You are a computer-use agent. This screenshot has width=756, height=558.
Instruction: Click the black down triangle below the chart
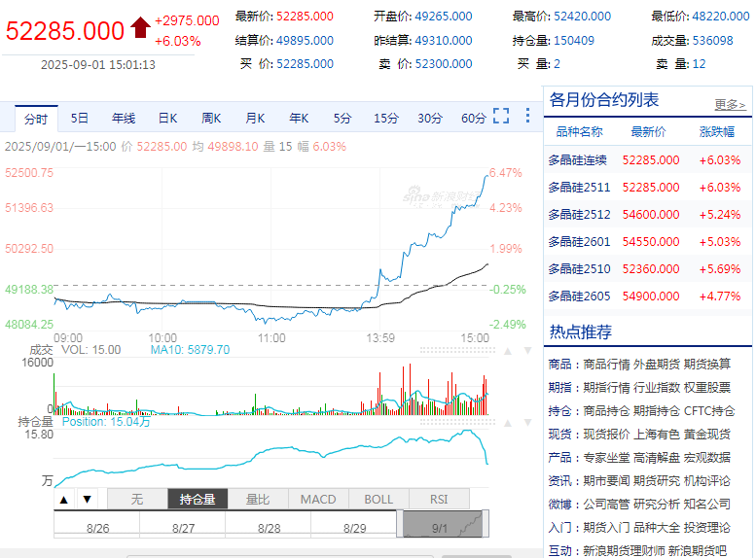[x=87, y=500]
